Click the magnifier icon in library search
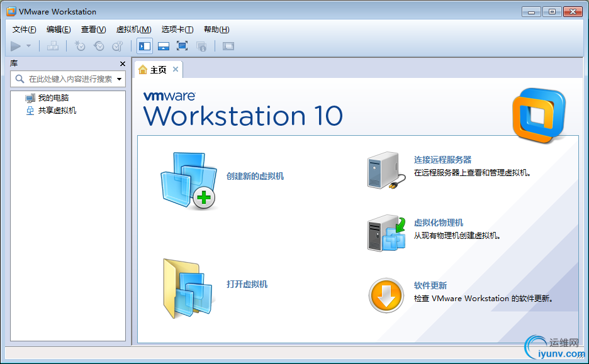This screenshot has width=589, height=364. coord(20,79)
